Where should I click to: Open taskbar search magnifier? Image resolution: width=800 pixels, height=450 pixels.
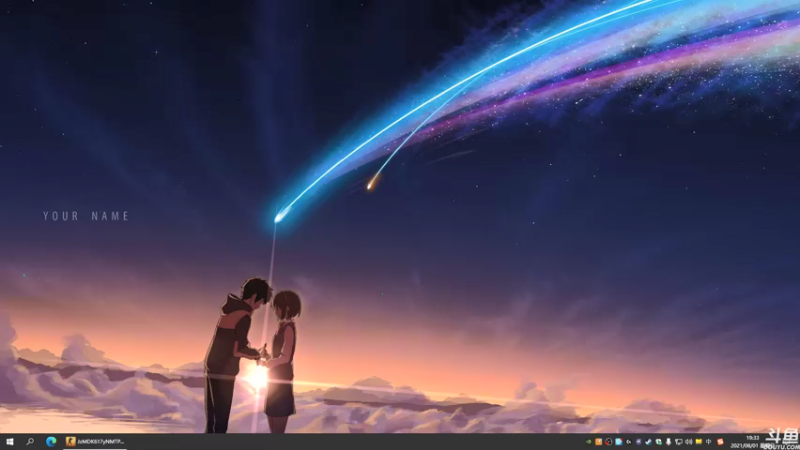click(x=30, y=442)
